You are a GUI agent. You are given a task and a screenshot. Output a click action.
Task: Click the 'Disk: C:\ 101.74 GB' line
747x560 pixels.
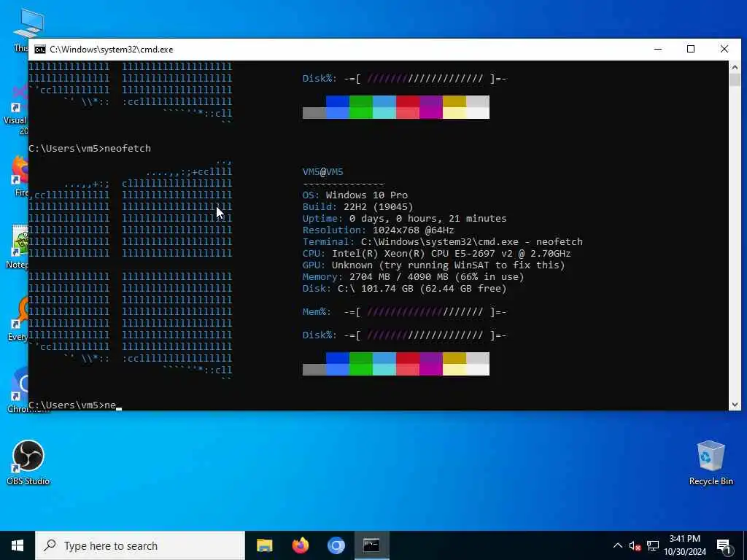coord(404,289)
